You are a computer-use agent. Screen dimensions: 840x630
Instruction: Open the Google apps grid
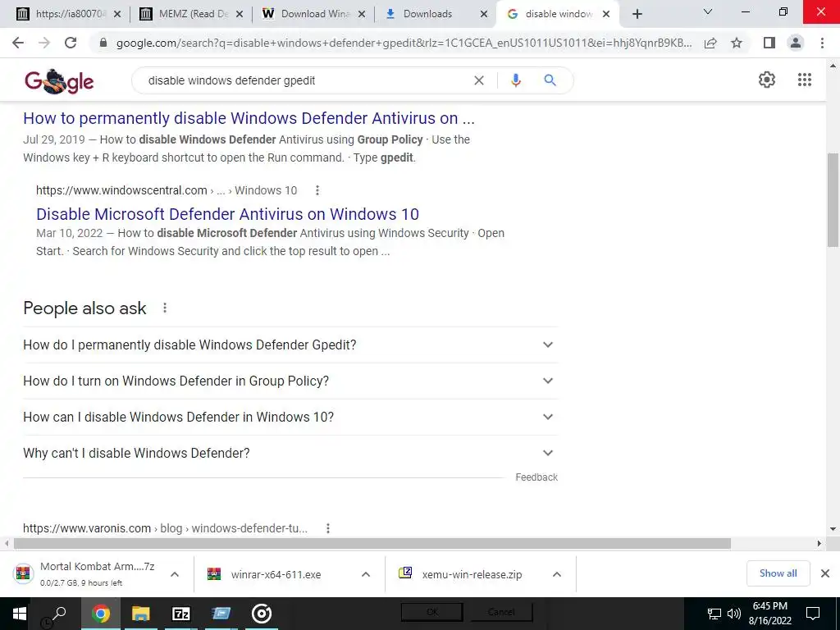pyautogui.click(x=804, y=80)
